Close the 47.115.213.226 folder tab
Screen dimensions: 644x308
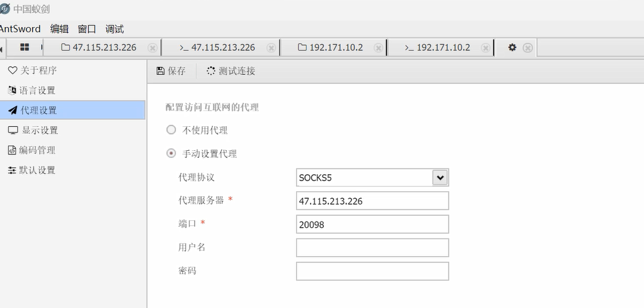pos(152,48)
